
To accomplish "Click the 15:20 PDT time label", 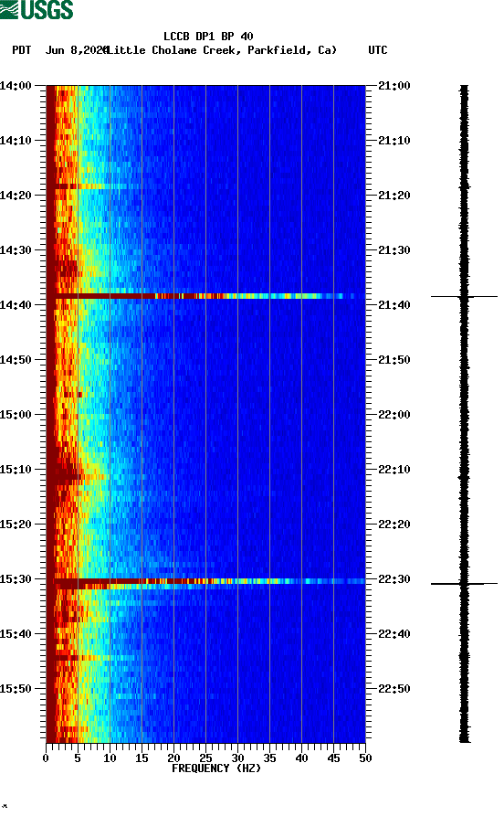I will click(16, 525).
